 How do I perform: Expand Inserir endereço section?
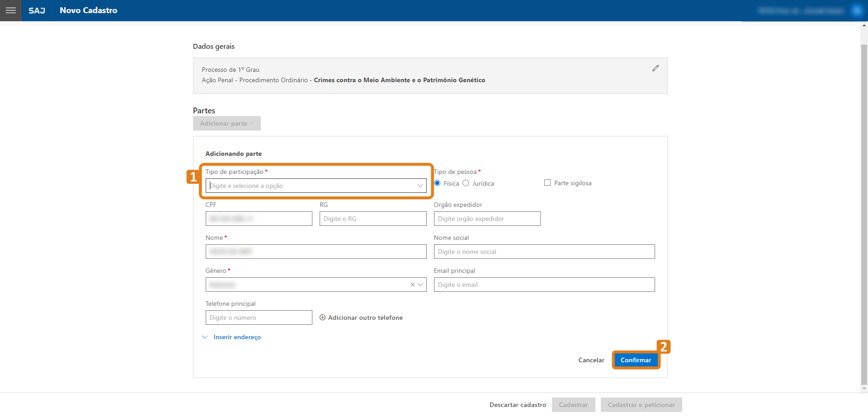pyautogui.click(x=236, y=337)
